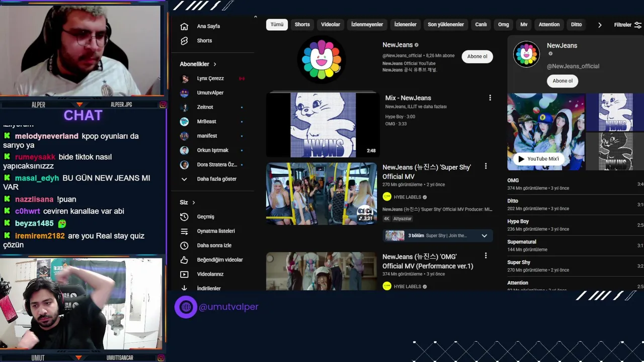Expand the Siz section arrow

click(193, 203)
